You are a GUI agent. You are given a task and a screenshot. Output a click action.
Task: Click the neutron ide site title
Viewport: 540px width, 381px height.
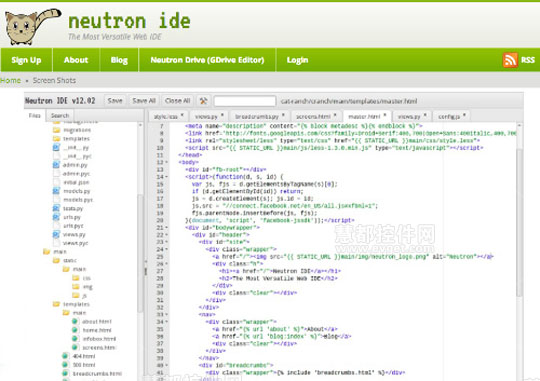129,21
